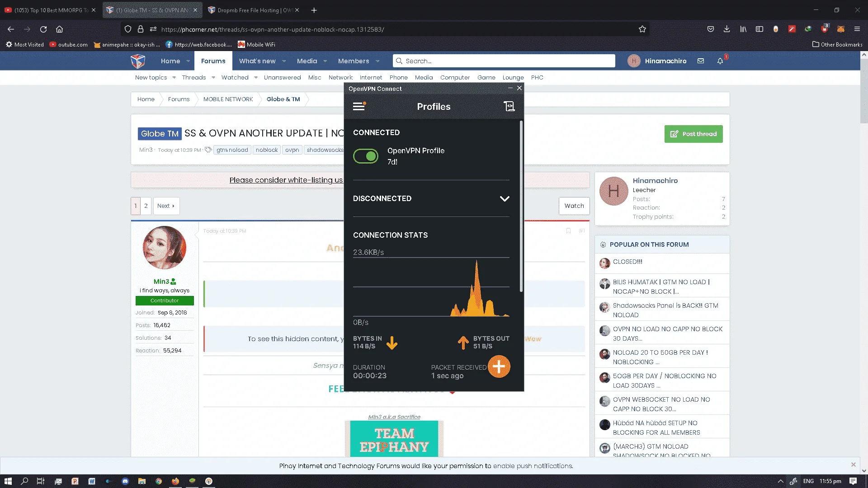
Task: Click the browser address bar URL
Action: tap(273, 29)
